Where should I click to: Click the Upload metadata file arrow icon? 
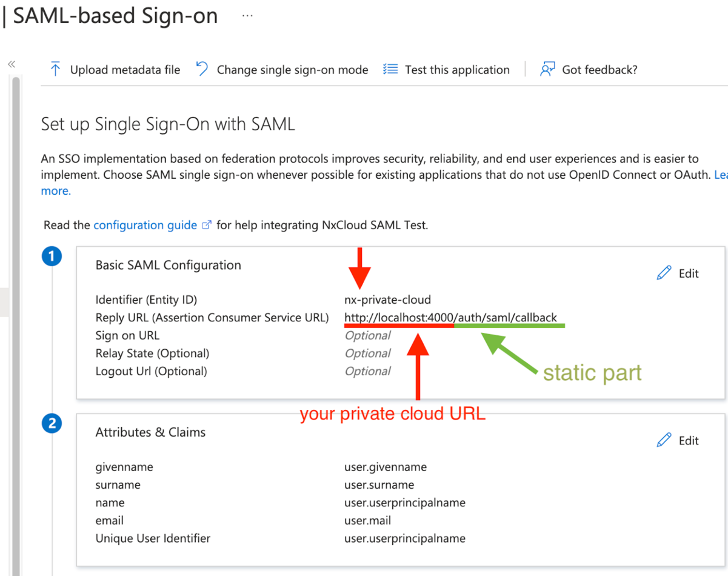(x=55, y=69)
